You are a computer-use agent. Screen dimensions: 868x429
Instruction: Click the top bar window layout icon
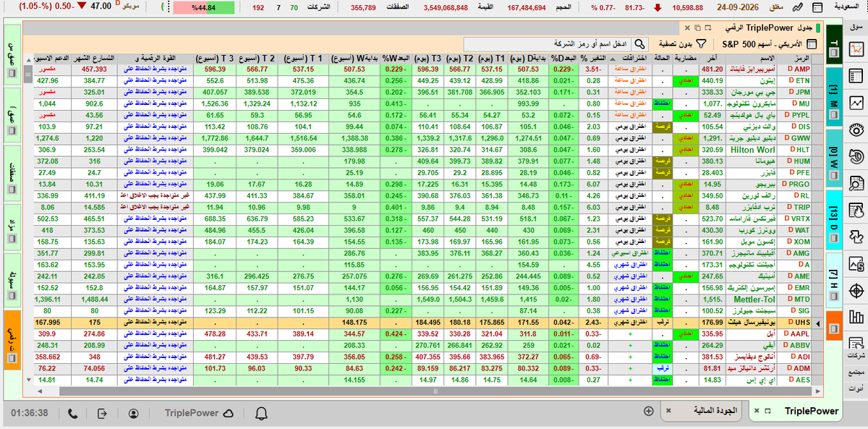[x=816, y=7]
